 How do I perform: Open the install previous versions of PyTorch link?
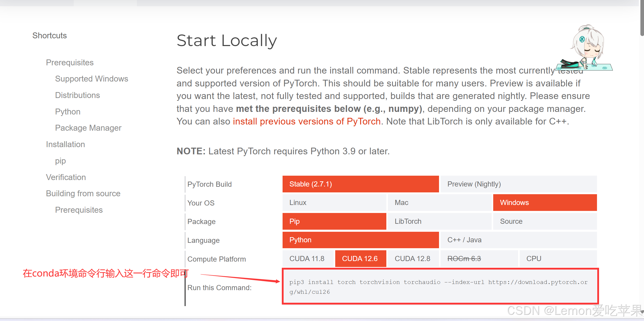point(306,121)
